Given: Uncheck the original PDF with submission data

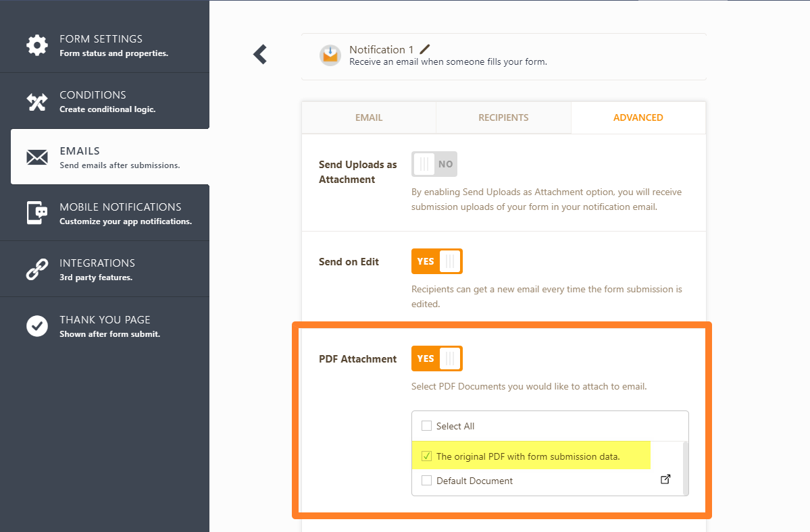Looking at the screenshot, I should (426, 456).
